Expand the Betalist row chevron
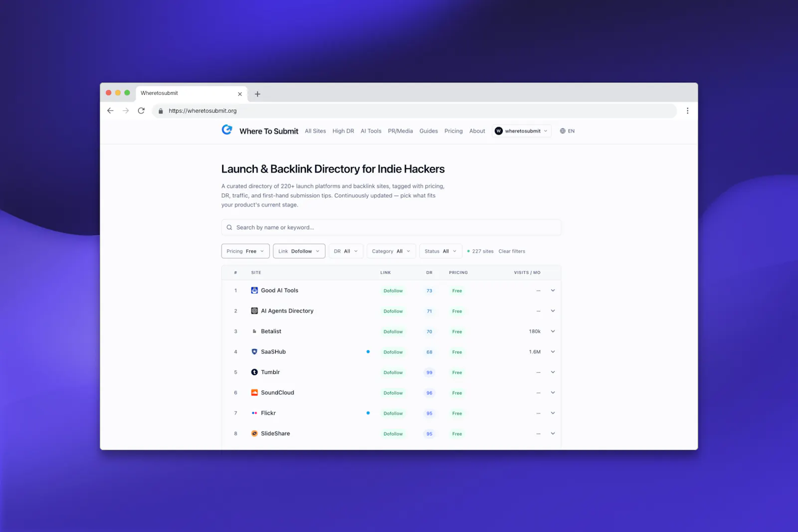798x532 pixels. 553,331
